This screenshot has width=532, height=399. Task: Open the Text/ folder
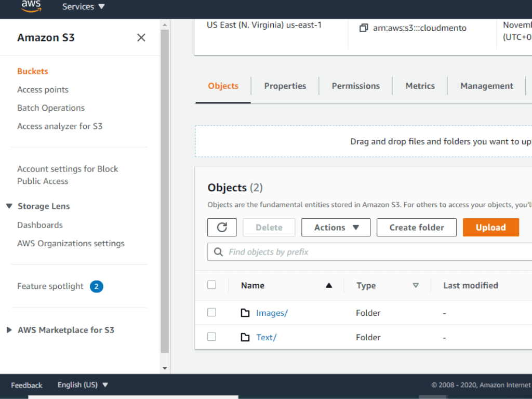[267, 337]
